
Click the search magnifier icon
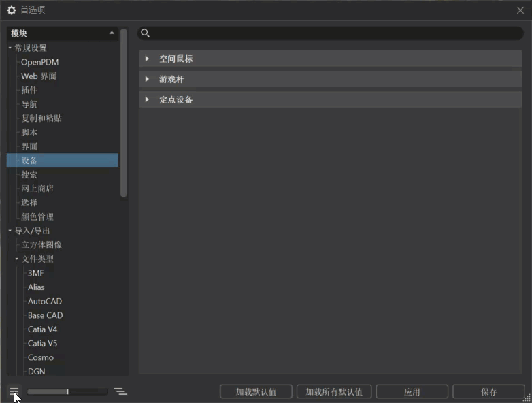pos(145,33)
